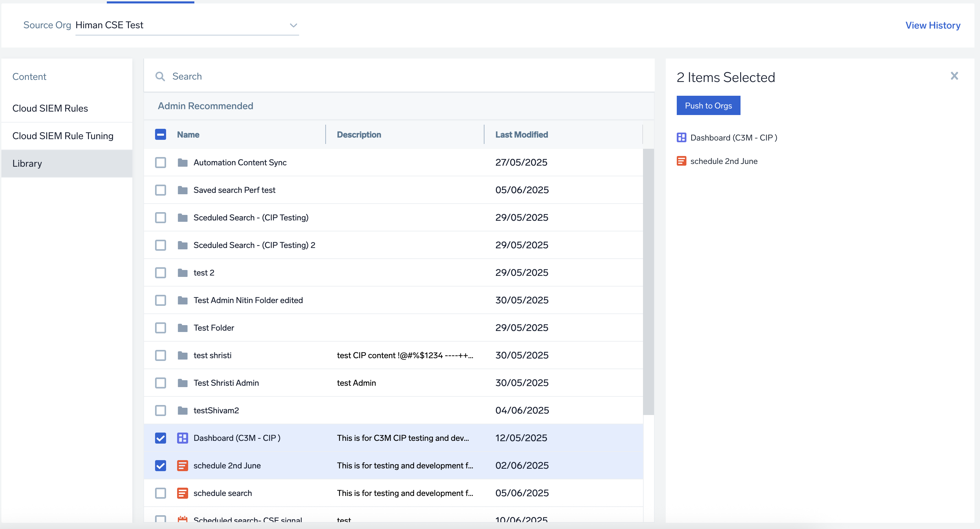Screen dimensions: 980x529
Task: Switch to Cloud SIEM Rule Tuning
Action: [63, 136]
